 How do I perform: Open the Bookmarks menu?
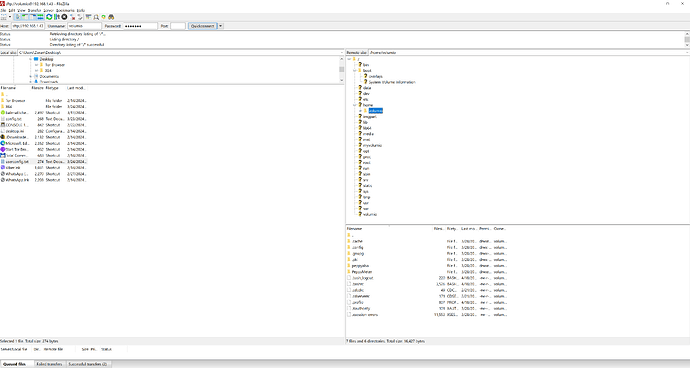pyautogui.click(x=65, y=10)
